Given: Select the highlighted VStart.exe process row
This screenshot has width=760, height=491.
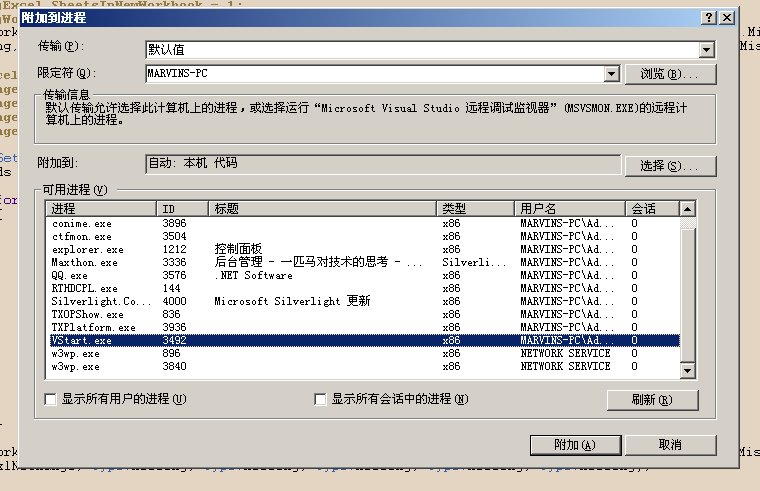Looking at the screenshot, I should pos(364,340).
